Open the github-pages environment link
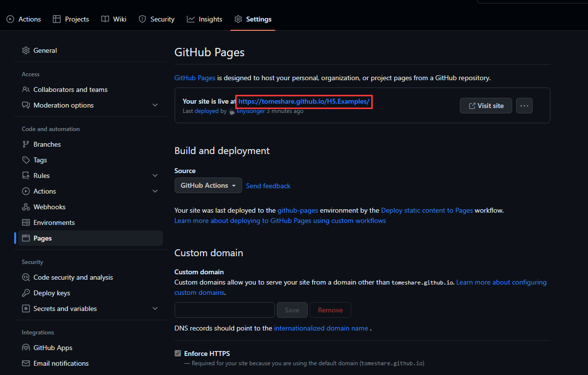Image resolution: width=588 pixels, height=375 pixels. point(298,210)
